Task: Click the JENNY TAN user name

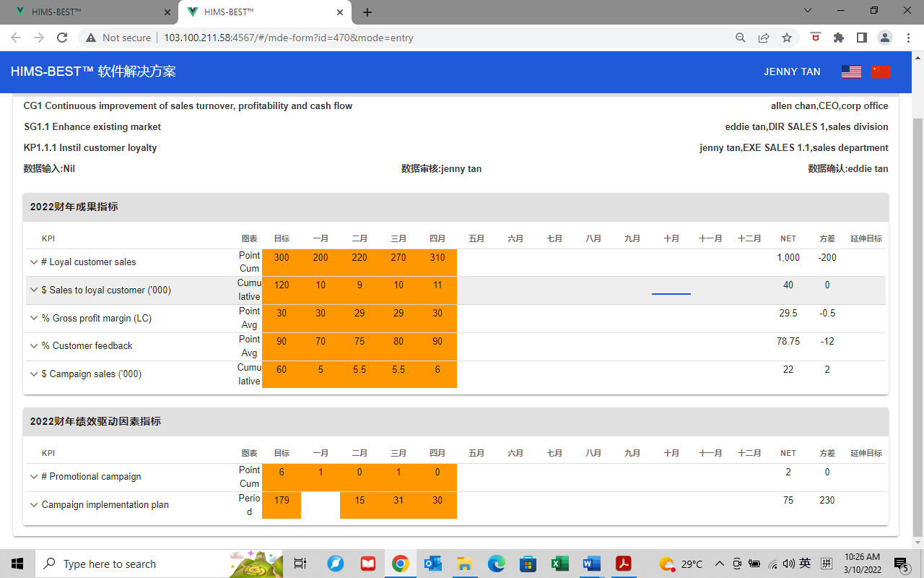Action: (792, 72)
